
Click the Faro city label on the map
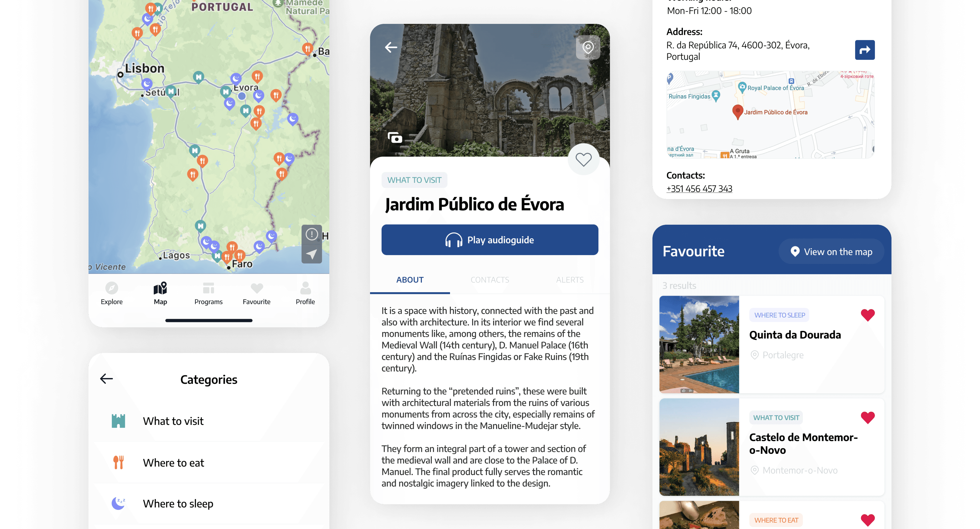(x=242, y=264)
